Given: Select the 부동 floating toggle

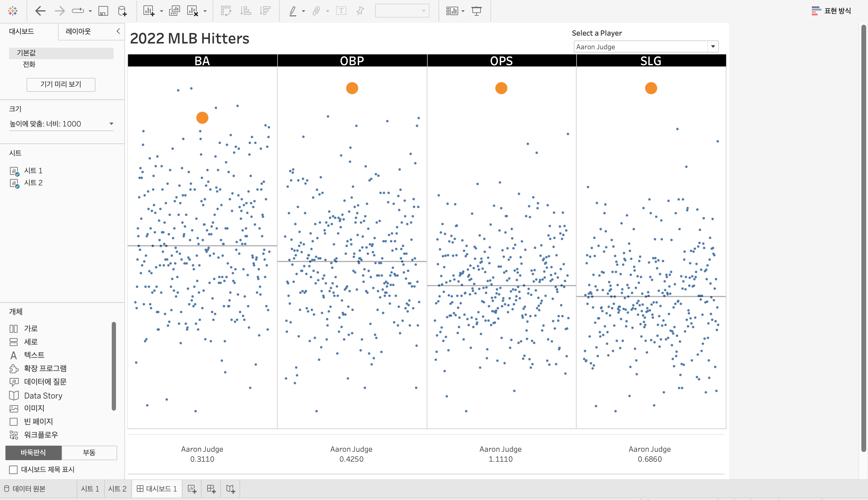Looking at the screenshot, I should tap(89, 453).
